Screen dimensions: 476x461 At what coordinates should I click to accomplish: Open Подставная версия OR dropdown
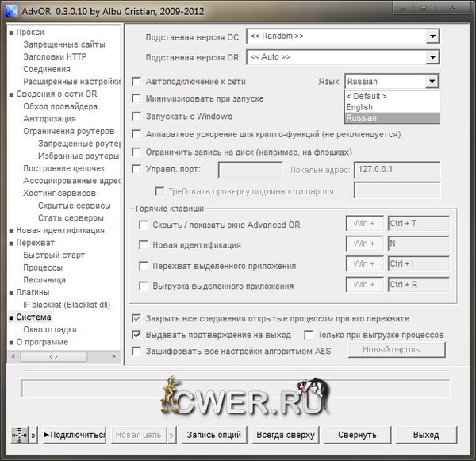[x=432, y=57]
